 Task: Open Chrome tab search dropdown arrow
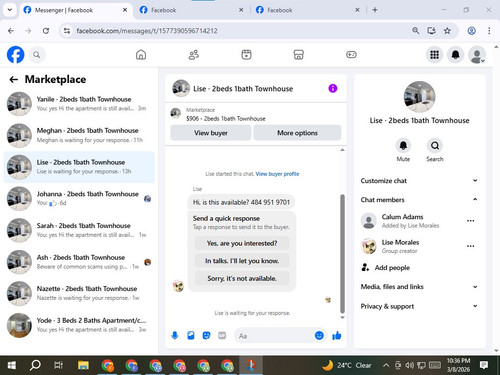click(x=10, y=10)
